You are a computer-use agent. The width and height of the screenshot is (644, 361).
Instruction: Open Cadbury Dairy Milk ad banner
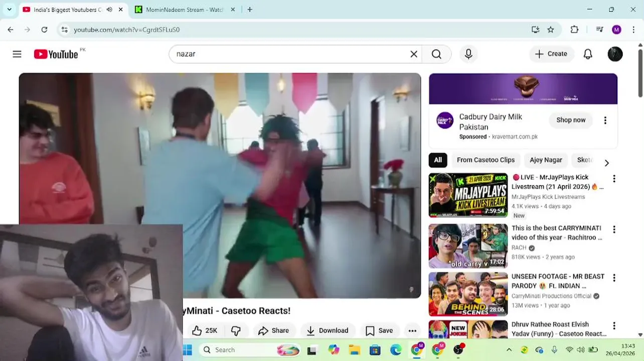pos(523,89)
